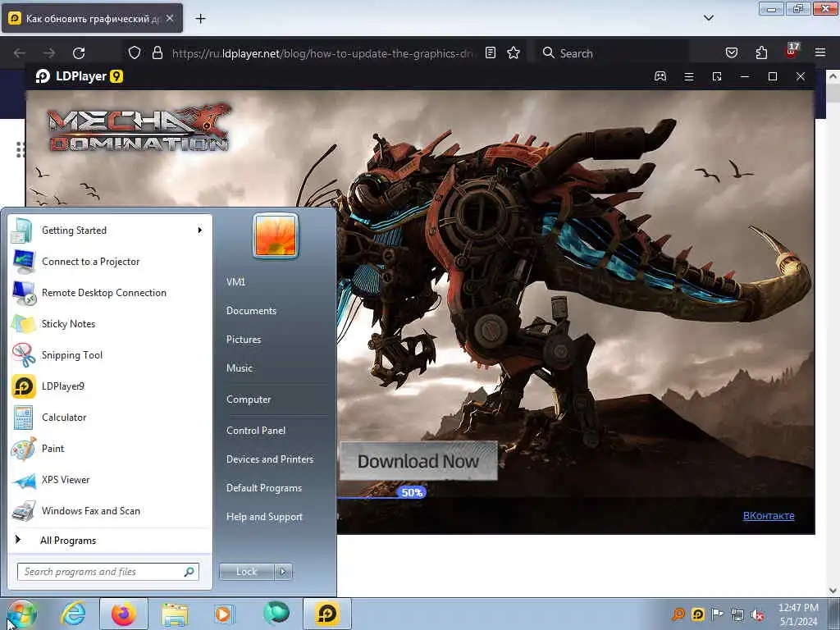Show site security padlock info
Image resolution: width=840 pixels, height=630 pixels.
pos(157,53)
